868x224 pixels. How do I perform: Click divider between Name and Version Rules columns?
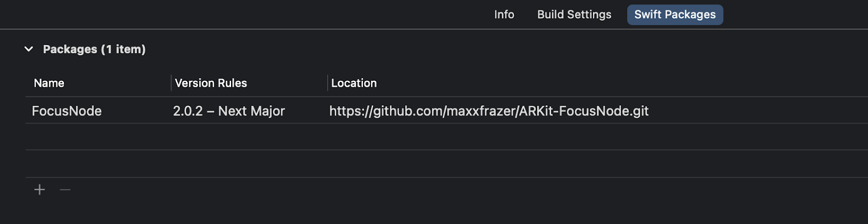coord(171,83)
